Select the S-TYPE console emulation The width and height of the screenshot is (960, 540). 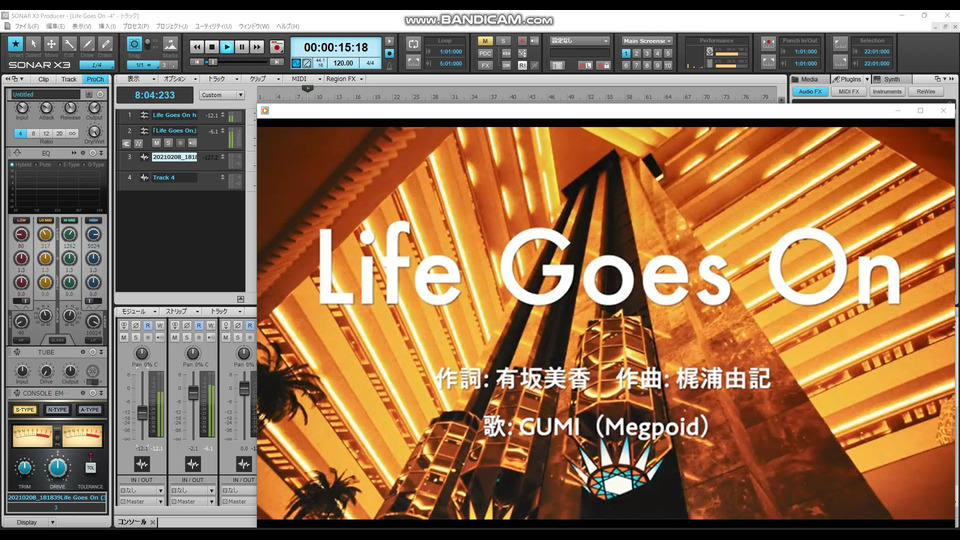[25, 410]
